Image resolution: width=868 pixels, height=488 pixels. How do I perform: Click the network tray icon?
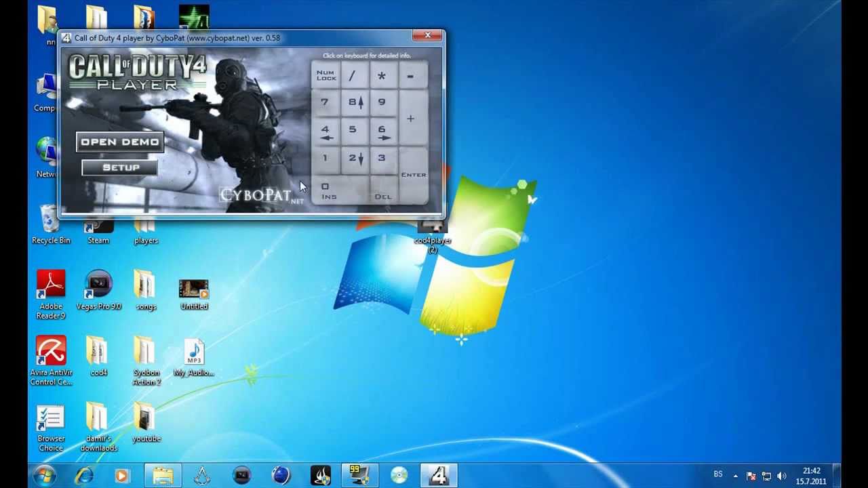click(766, 476)
